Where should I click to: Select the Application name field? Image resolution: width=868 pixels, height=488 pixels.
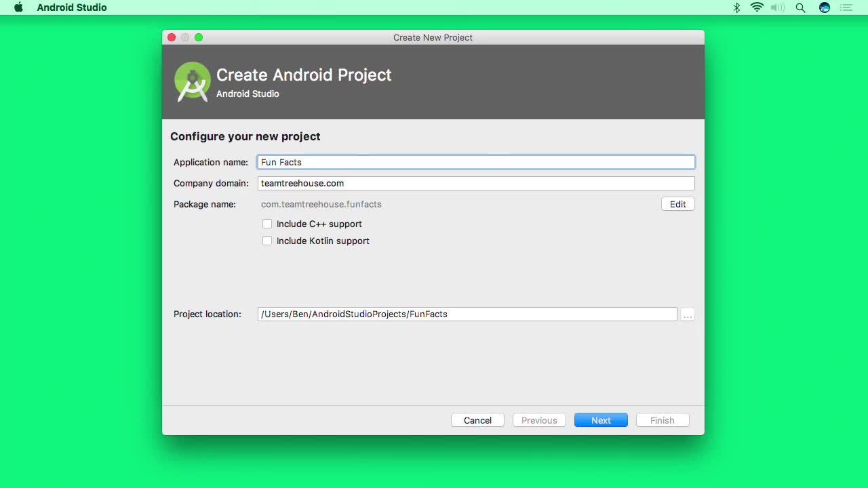pos(475,161)
